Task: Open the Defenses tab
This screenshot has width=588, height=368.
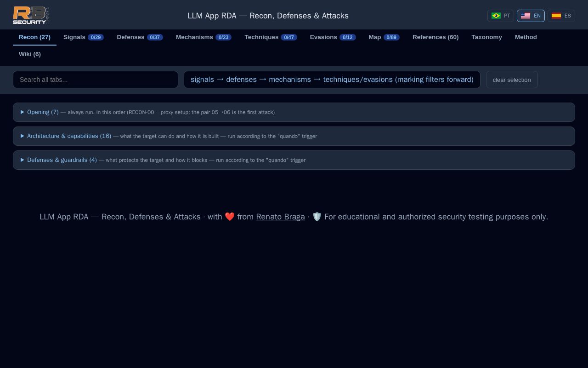Action: click(140, 37)
